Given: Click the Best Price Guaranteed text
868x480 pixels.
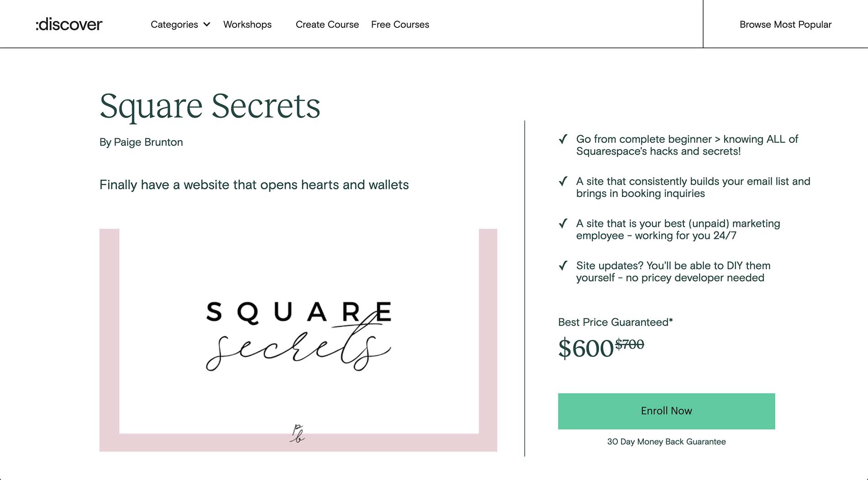Looking at the screenshot, I should click(x=615, y=322).
